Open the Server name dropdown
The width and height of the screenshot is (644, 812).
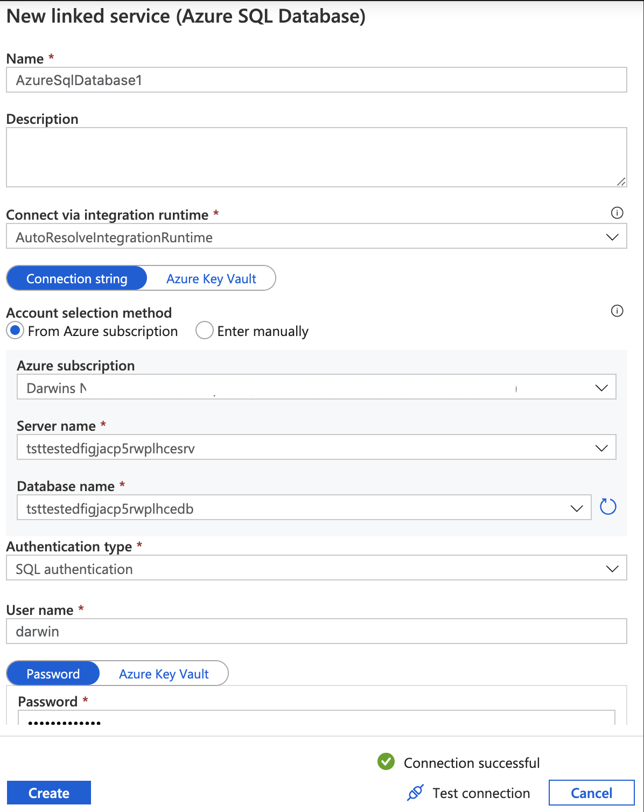coord(317,447)
